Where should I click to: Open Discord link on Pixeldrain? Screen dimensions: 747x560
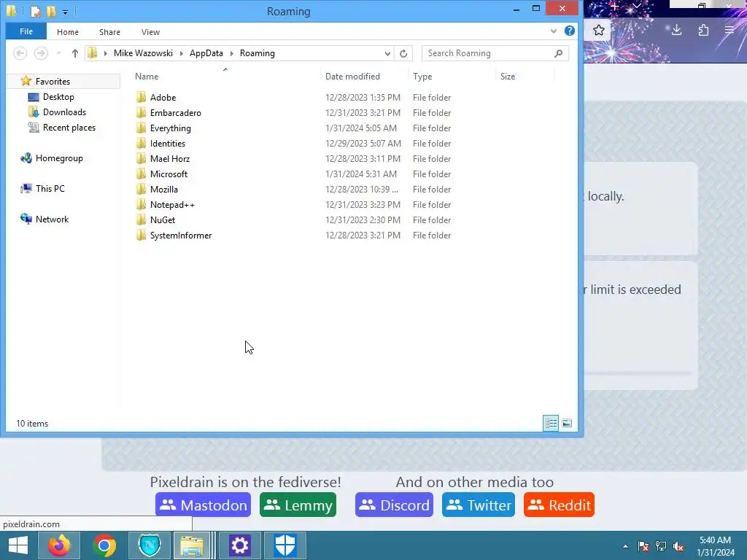(x=394, y=505)
